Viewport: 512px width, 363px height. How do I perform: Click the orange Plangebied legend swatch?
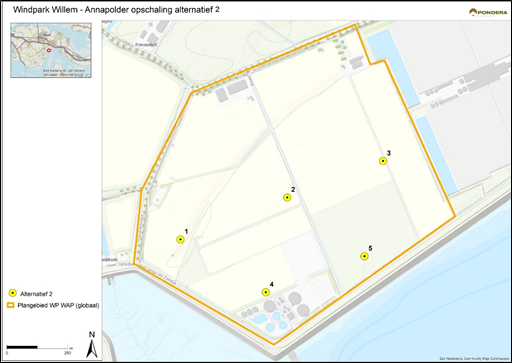pyautogui.click(x=11, y=305)
